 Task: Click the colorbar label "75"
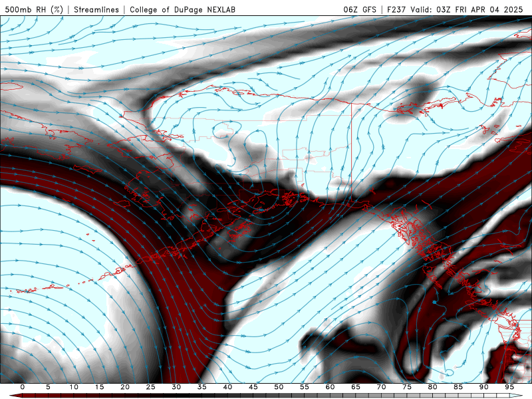click(x=407, y=387)
